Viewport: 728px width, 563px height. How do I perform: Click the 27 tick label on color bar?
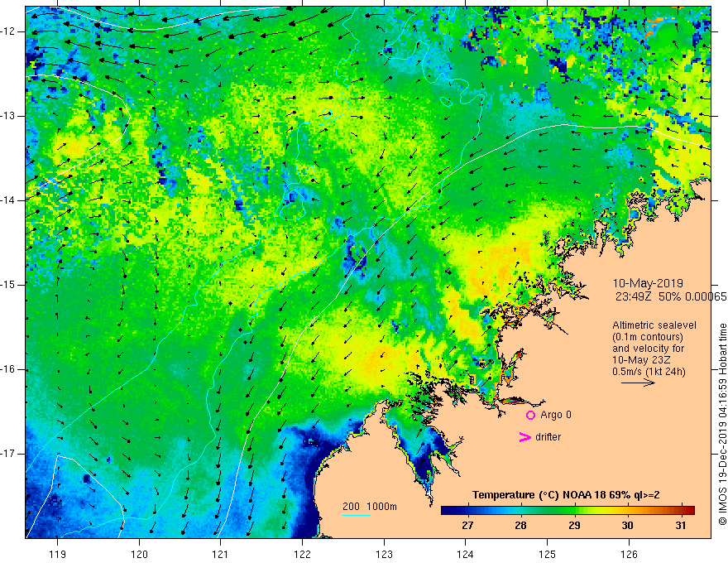(x=467, y=526)
